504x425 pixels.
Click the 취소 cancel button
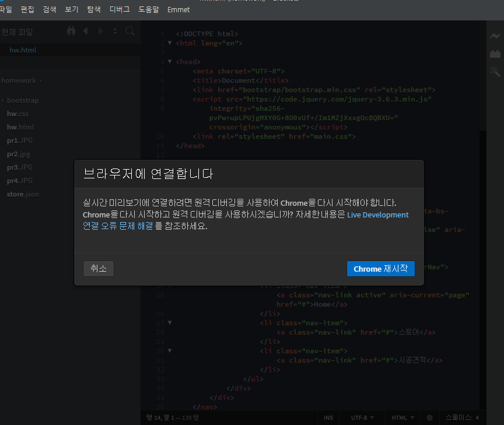tap(99, 269)
